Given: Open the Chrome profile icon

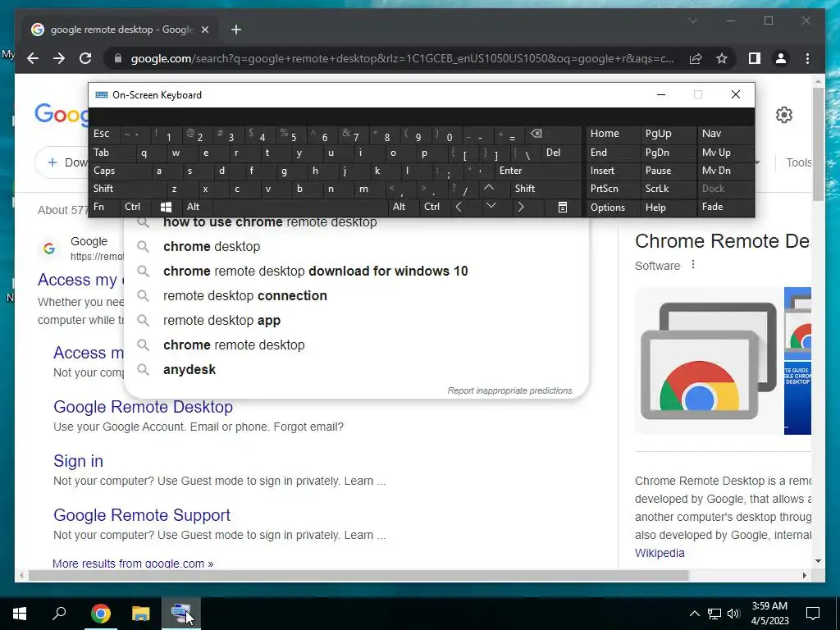Looking at the screenshot, I should (781, 58).
